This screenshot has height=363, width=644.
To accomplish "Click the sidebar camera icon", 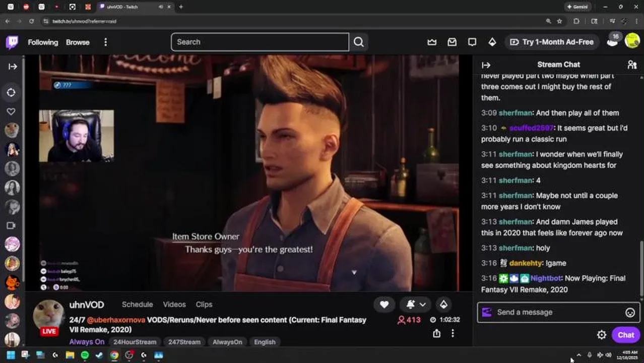I will click(11, 226).
